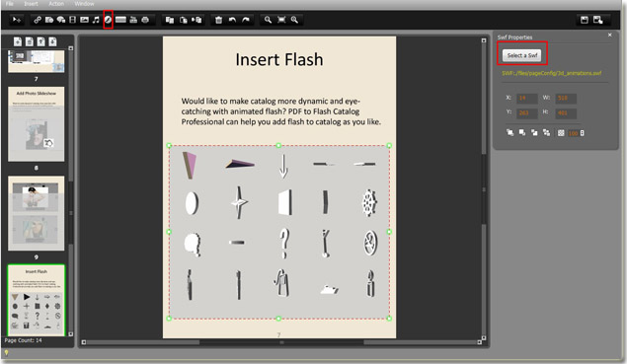Select the printable area printer tool

(x=145, y=20)
